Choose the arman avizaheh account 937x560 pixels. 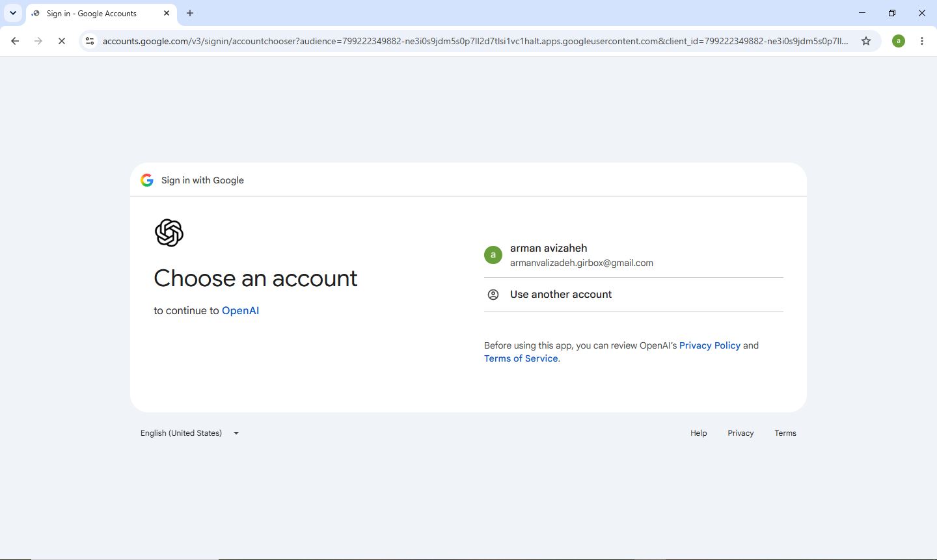click(x=634, y=255)
